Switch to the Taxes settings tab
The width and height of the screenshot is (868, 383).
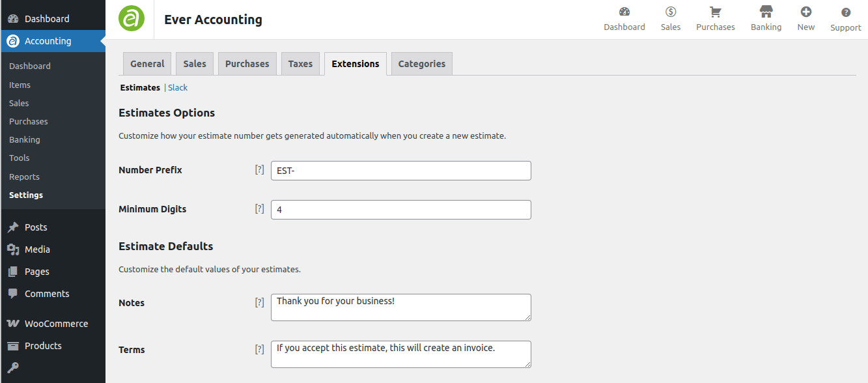[300, 64]
